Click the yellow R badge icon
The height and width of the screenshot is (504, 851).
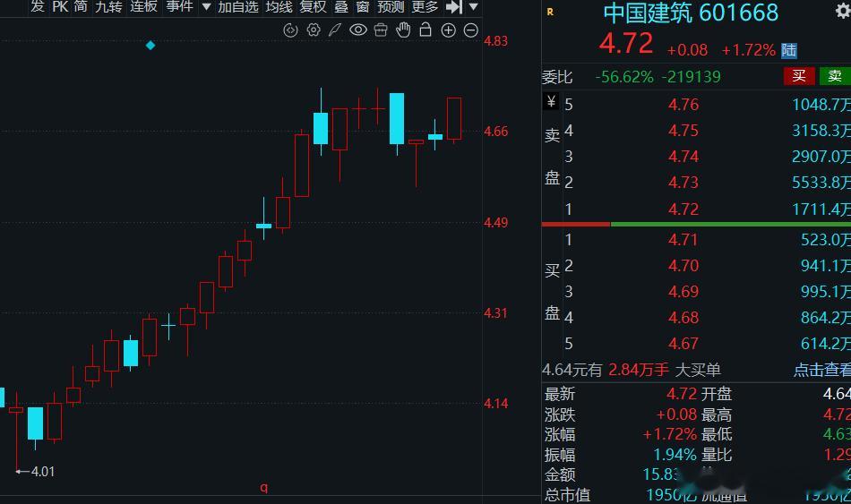(x=550, y=12)
